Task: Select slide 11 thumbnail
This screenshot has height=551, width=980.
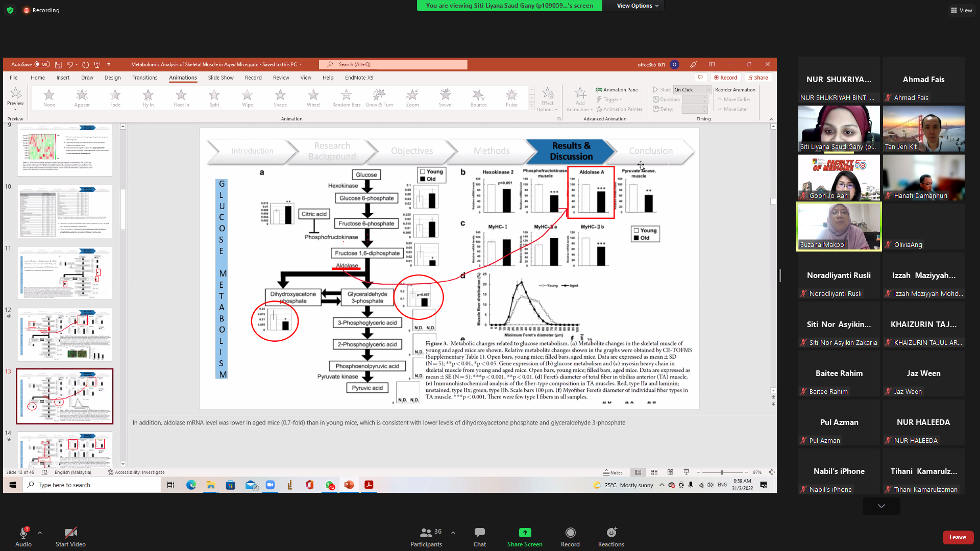Action: pos(65,273)
